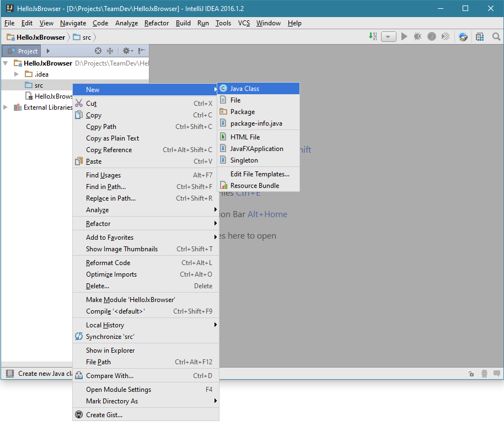504x426 pixels.
Task: Click the Compare With icon
Action: click(79, 375)
